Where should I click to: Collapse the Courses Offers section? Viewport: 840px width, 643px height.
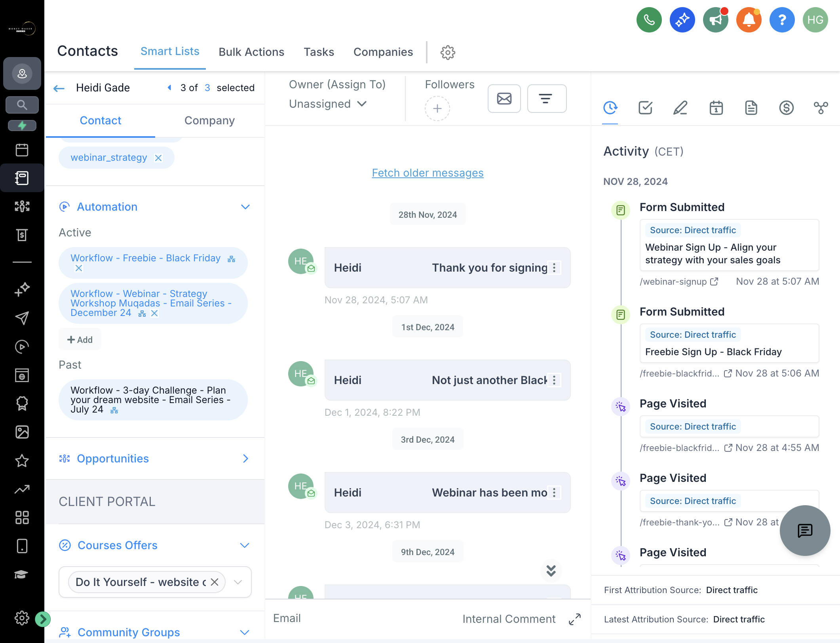[245, 545]
